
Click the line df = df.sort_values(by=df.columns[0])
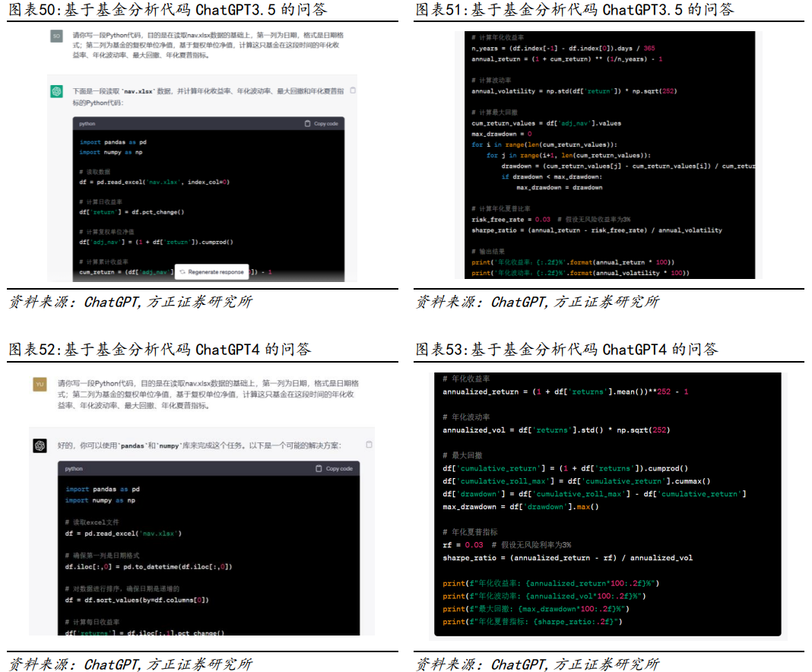[137, 600]
